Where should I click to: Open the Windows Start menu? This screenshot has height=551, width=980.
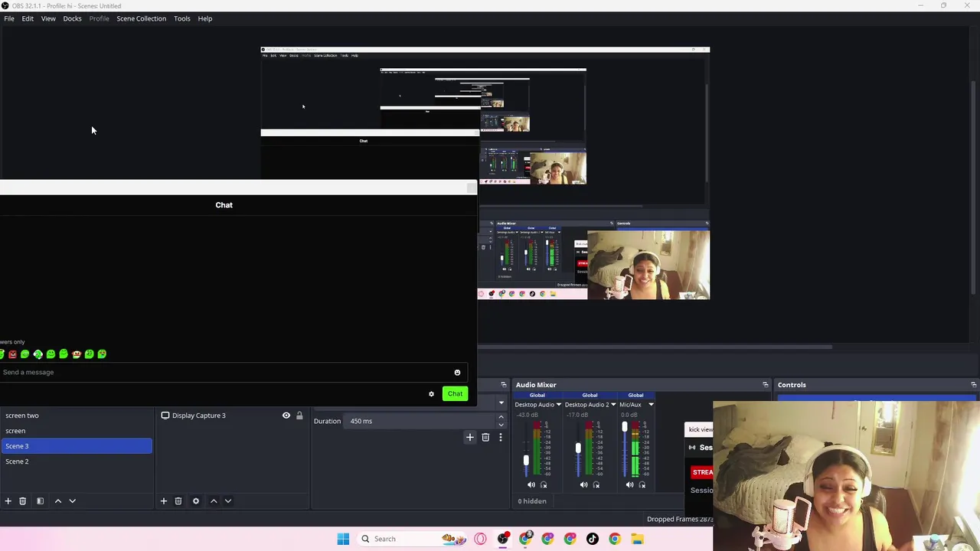tap(343, 539)
